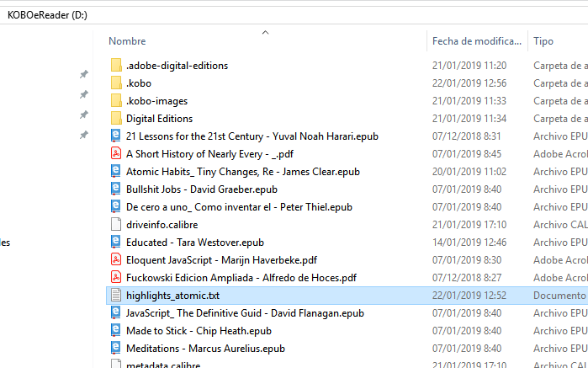Select the .kobo folder name
The image size is (588, 368).
point(139,83)
